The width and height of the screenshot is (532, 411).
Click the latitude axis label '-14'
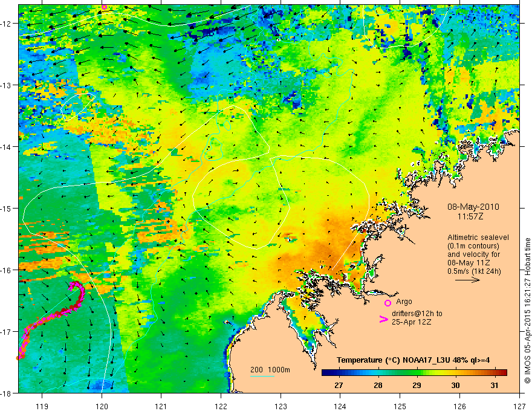pyautogui.click(x=6, y=147)
